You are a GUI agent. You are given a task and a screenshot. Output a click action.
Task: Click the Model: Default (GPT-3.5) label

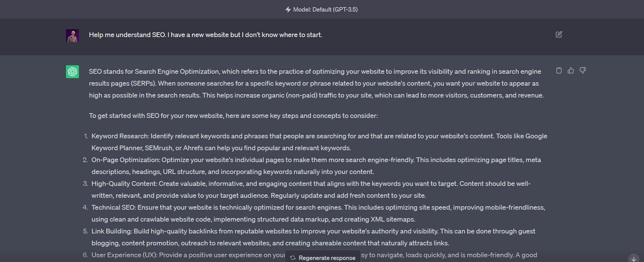click(x=325, y=9)
